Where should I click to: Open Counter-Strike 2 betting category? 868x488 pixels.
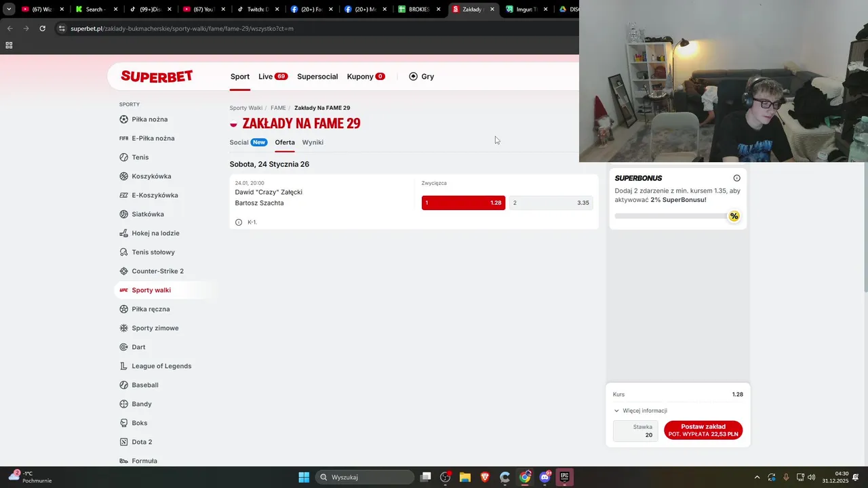click(x=151, y=271)
